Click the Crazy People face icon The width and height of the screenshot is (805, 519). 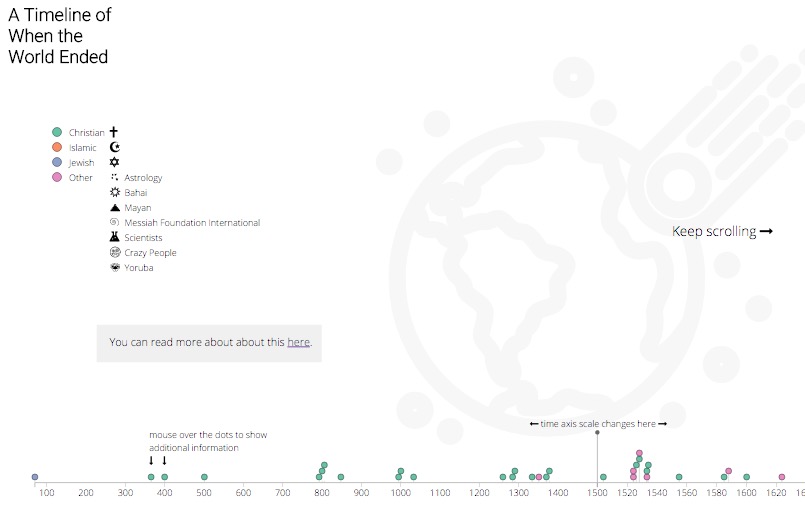click(115, 252)
